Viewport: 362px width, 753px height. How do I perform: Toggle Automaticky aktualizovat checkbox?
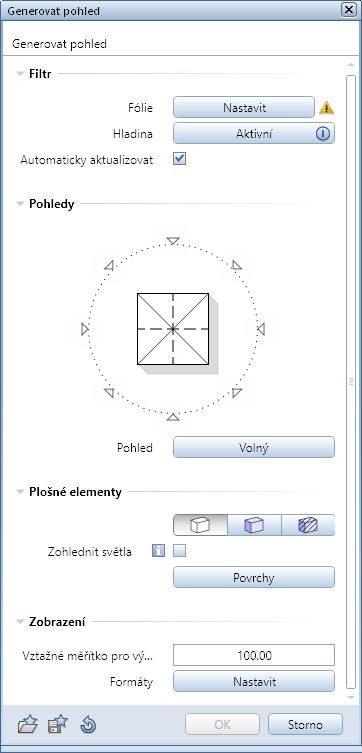[x=180, y=159]
